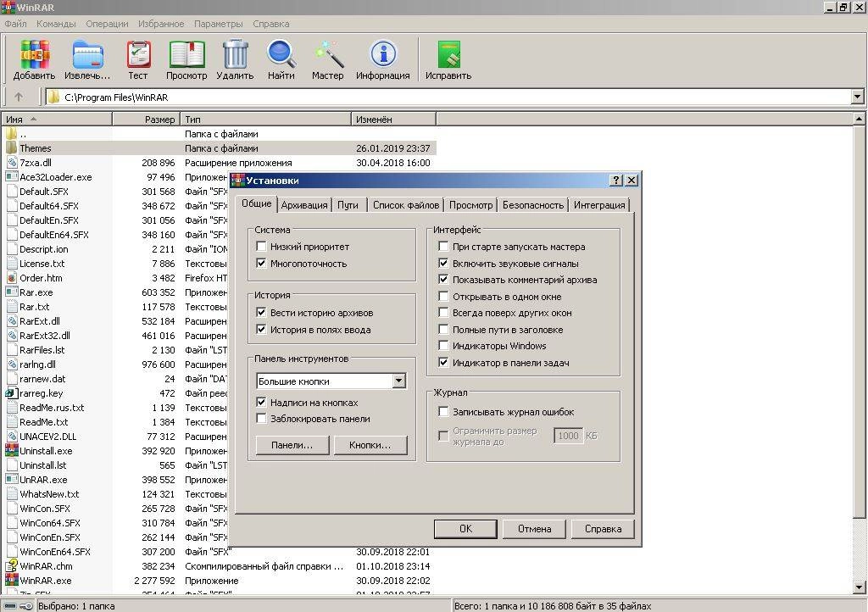The width and height of the screenshot is (868, 612).
Task: Toggle Вести историю архивов checkbox
Action: [261, 312]
